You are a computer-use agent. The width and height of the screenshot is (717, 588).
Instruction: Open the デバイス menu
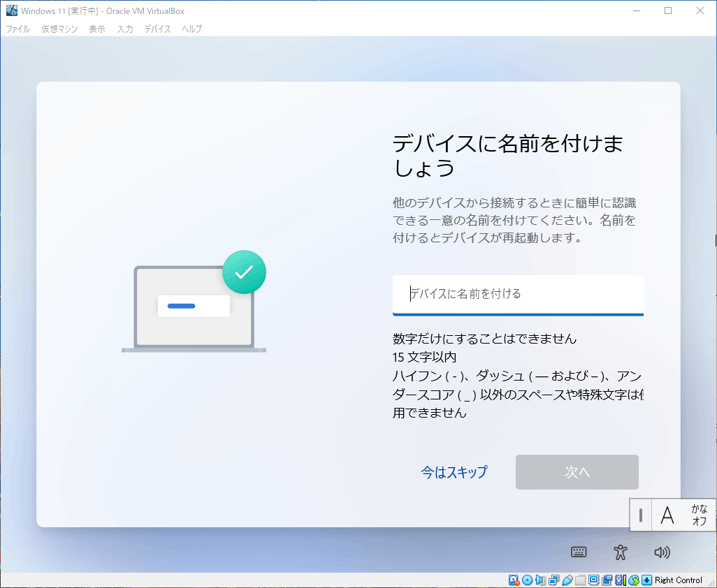(x=157, y=29)
